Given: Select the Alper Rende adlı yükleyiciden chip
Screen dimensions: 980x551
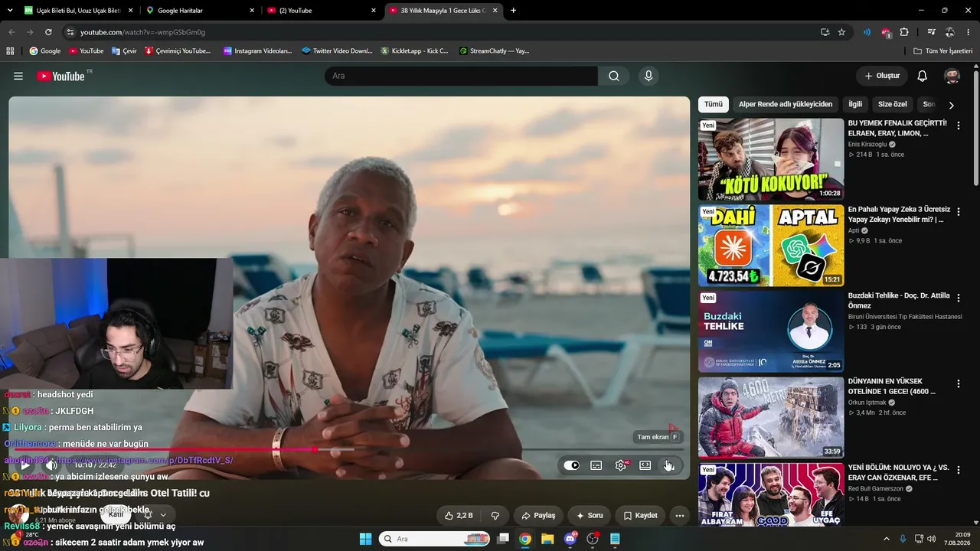Looking at the screenshot, I should tap(786, 104).
